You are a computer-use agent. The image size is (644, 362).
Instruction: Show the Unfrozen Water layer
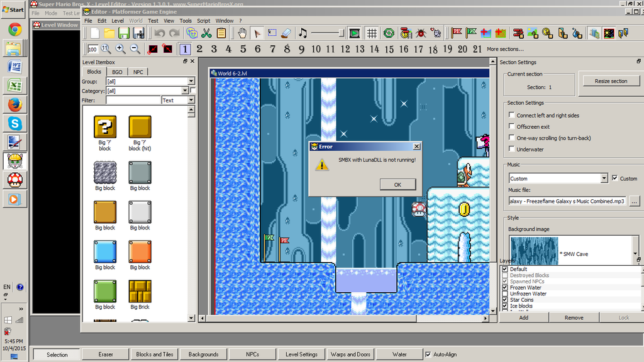(x=505, y=294)
